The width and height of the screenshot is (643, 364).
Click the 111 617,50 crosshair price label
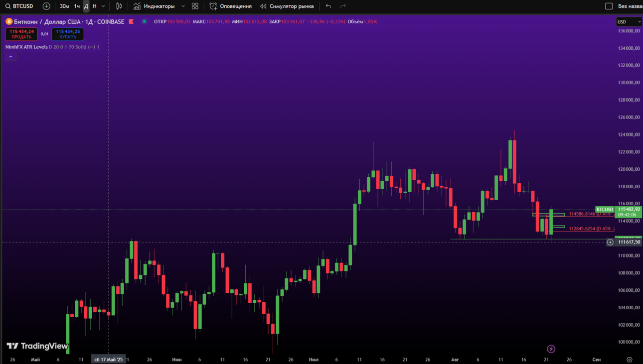[x=629, y=242]
